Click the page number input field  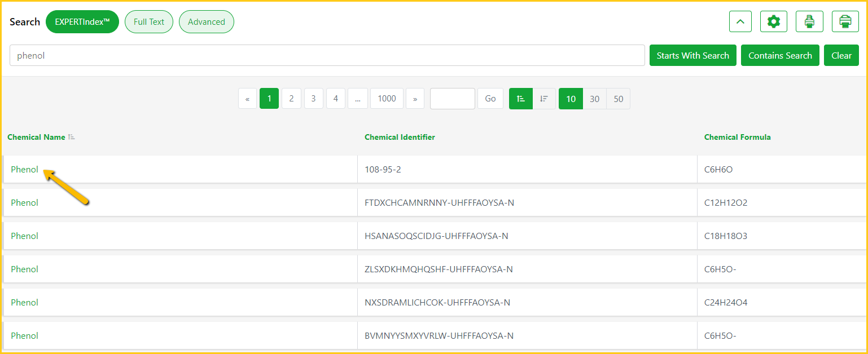[x=452, y=99]
